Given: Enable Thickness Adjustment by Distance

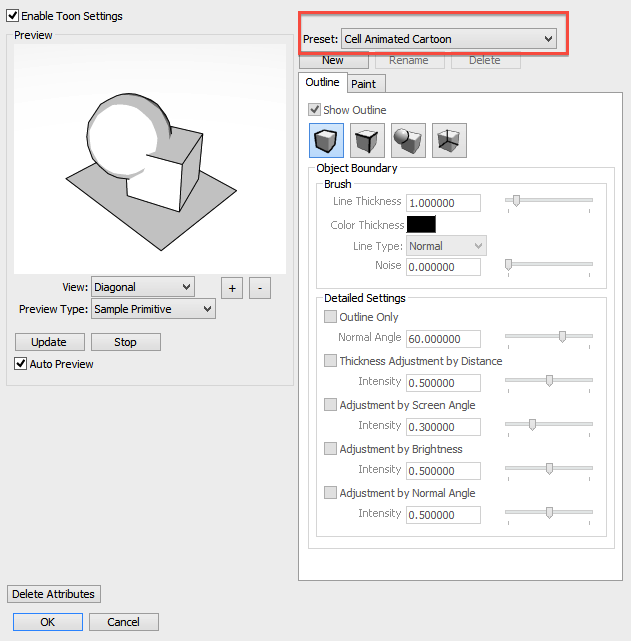Looking at the screenshot, I should point(330,361).
